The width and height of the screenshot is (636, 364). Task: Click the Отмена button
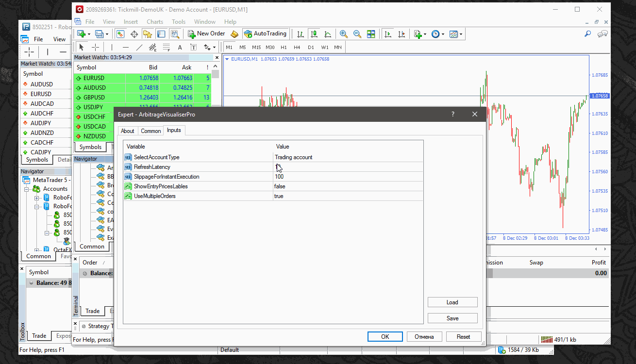(x=424, y=336)
